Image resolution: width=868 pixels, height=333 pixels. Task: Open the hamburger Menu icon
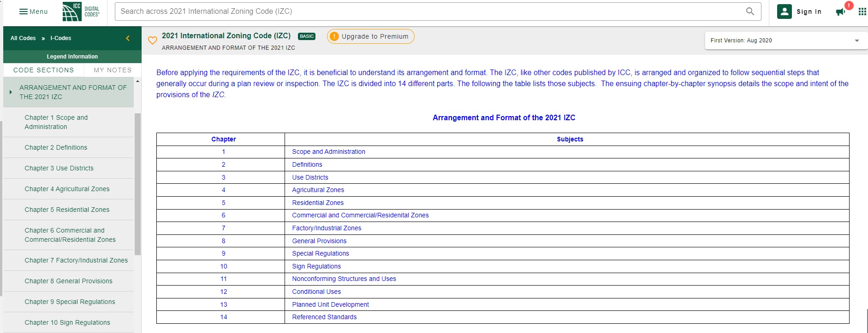(x=24, y=12)
